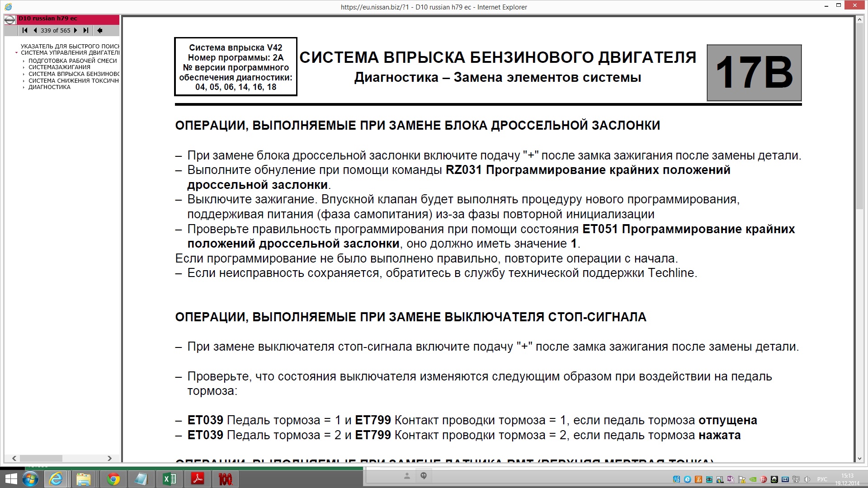Open the Windows Start button

10,479
